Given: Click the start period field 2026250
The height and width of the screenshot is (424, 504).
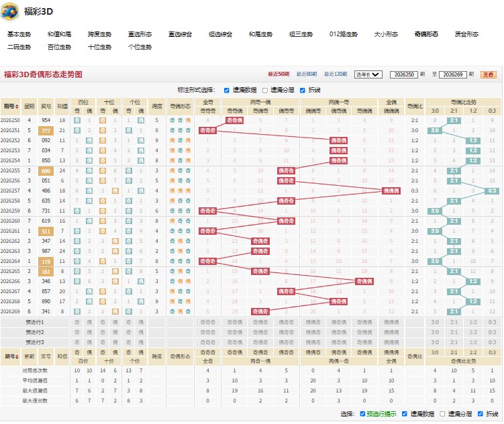Looking at the screenshot, I should click(404, 74).
